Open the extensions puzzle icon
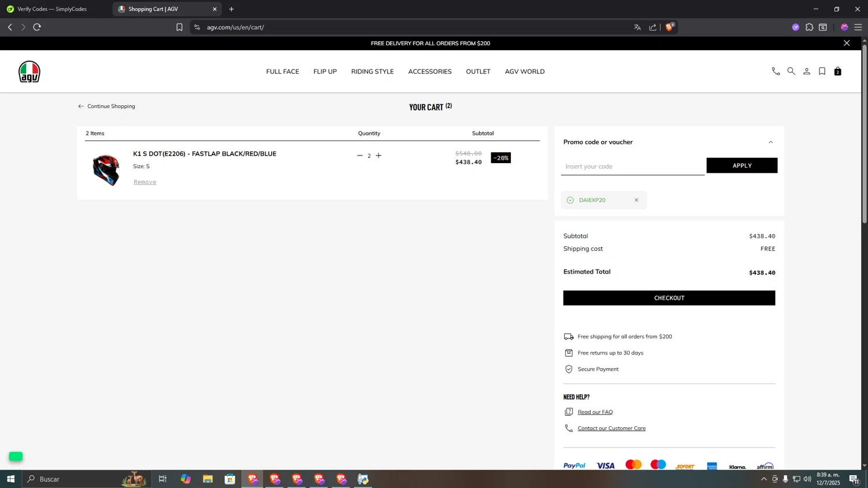The image size is (868, 488). pos(809,27)
